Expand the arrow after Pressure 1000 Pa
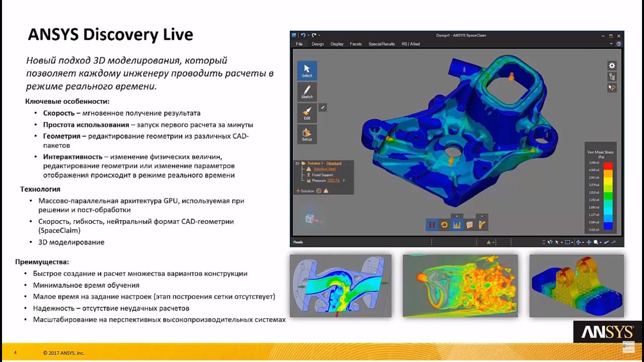This screenshot has width=644, height=362. pyautogui.click(x=344, y=180)
